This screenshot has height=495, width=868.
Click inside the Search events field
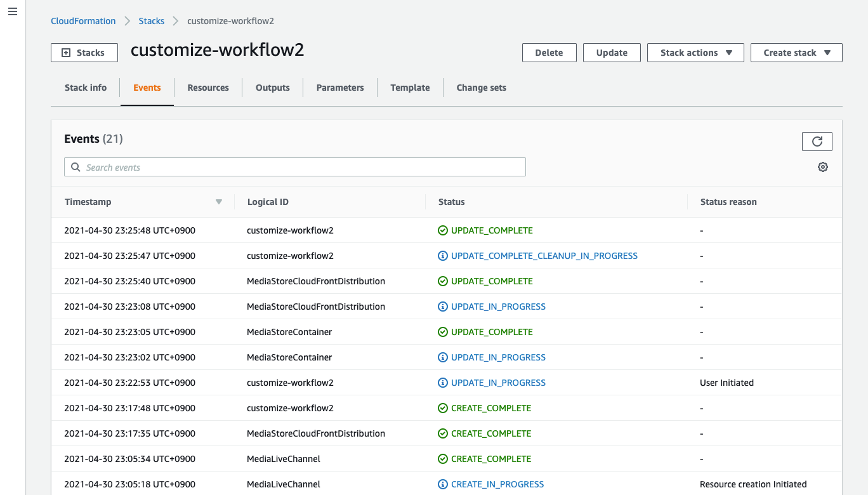tap(254, 167)
